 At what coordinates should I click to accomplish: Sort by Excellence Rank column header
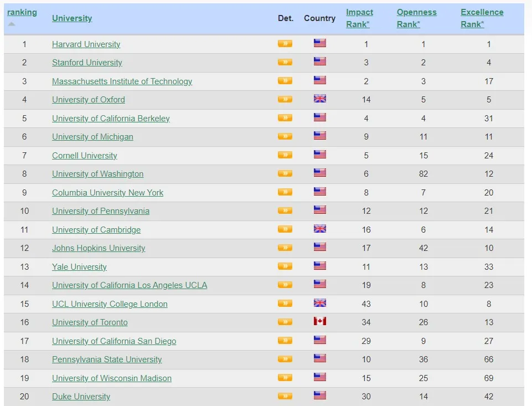click(x=482, y=18)
